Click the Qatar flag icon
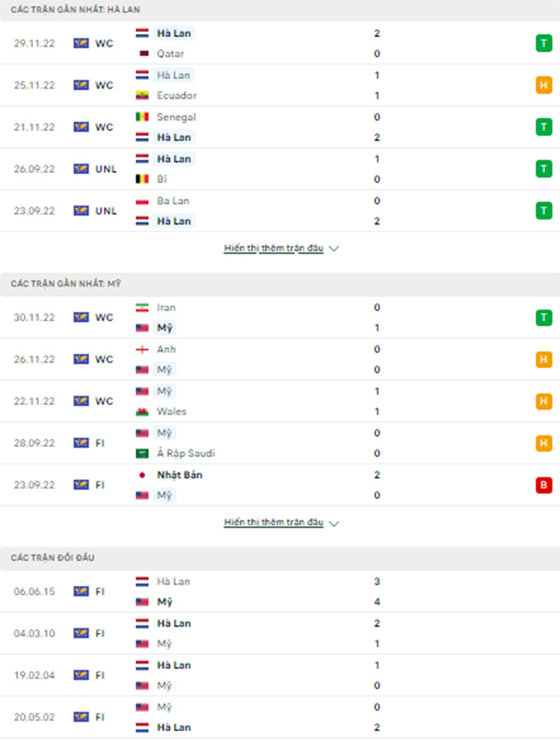 142,54
